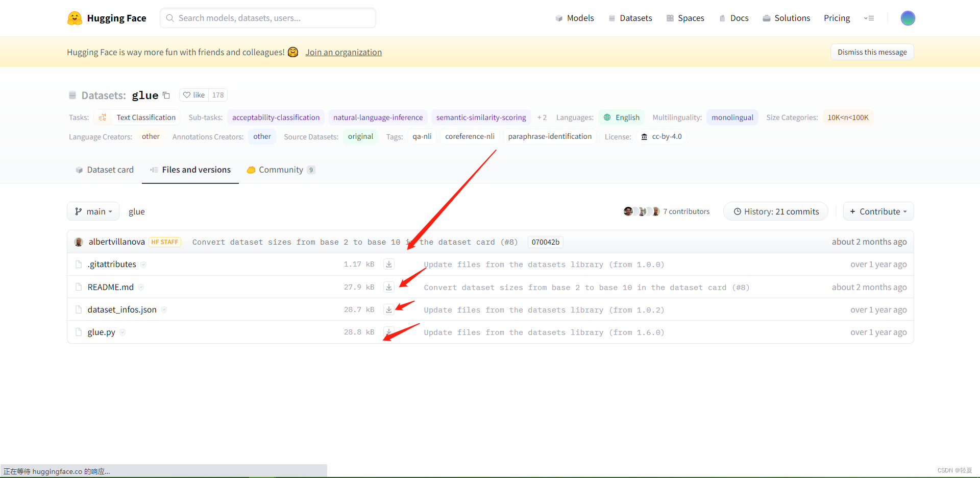Open the Datasets page

(630, 18)
